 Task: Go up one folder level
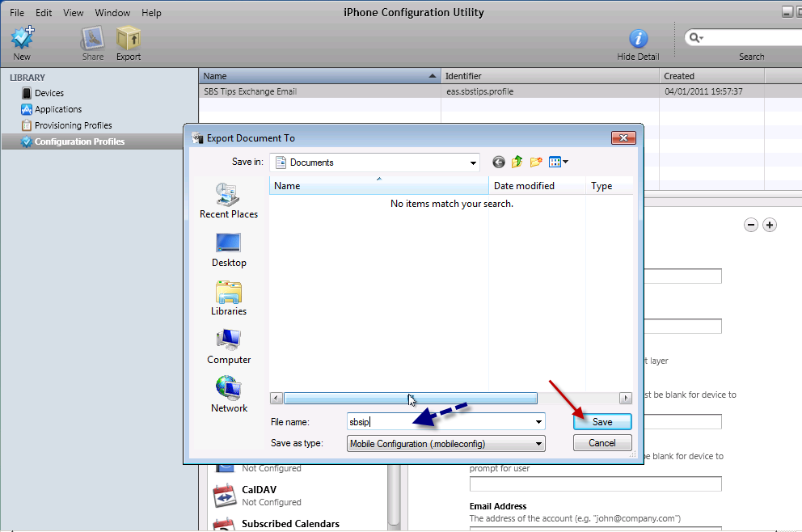pyautogui.click(x=517, y=163)
